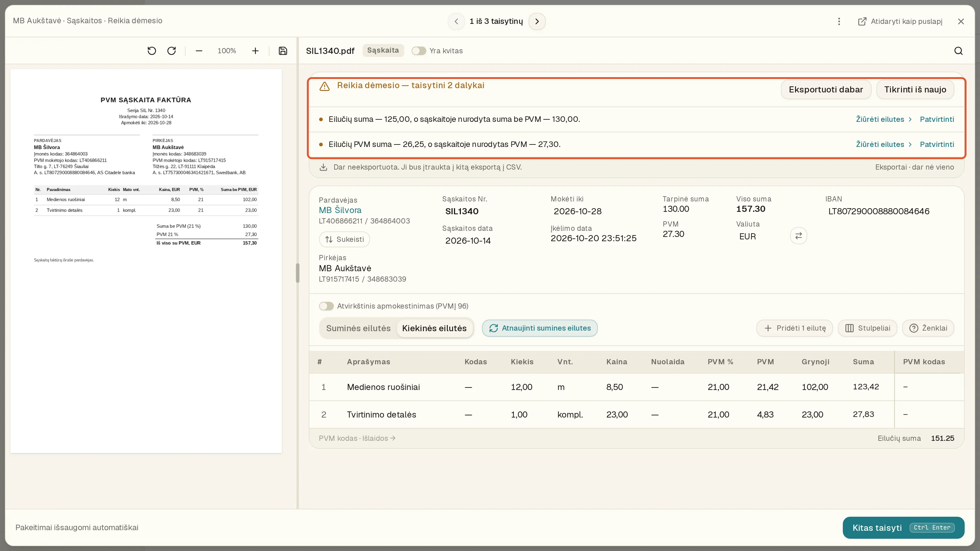The height and width of the screenshot is (551, 980).
Task: Confirm the Eilučių PVM suma warning
Action: point(937,144)
